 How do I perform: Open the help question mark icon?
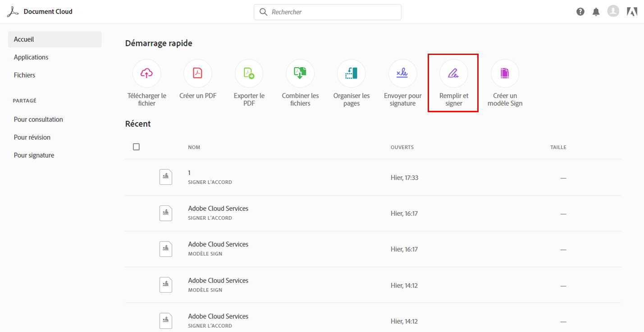tap(580, 12)
